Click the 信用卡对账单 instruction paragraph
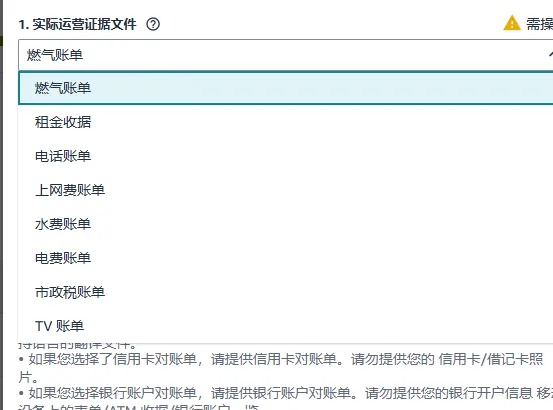553x410 pixels. point(281,368)
